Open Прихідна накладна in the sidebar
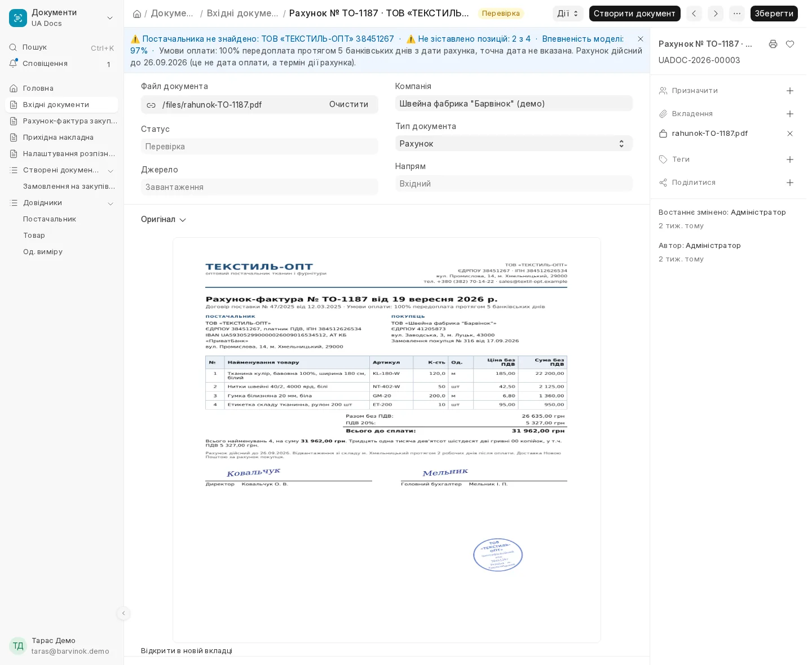Image resolution: width=812 pixels, height=665 pixels. 62,138
